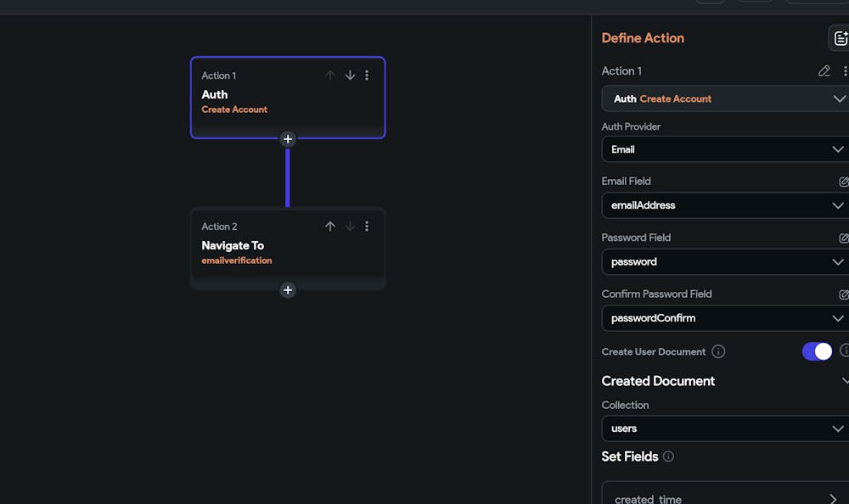The width and height of the screenshot is (849, 504).
Task: Add action below Navigate To card
Action: [x=288, y=290]
